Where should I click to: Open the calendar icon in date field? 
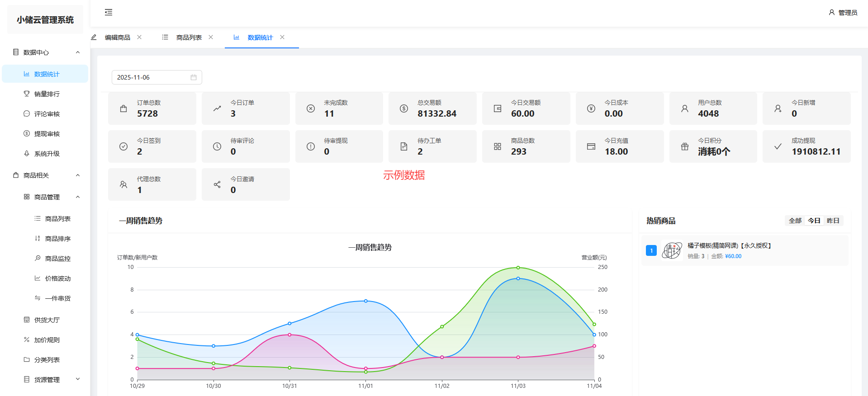pos(194,77)
